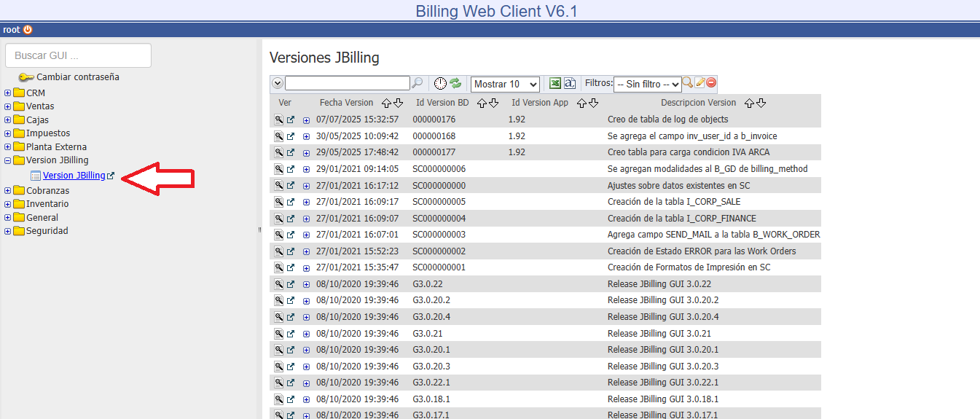The image size is (980, 419).
Task: Click the Buscar GUI search field
Action: click(x=78, y=55)
